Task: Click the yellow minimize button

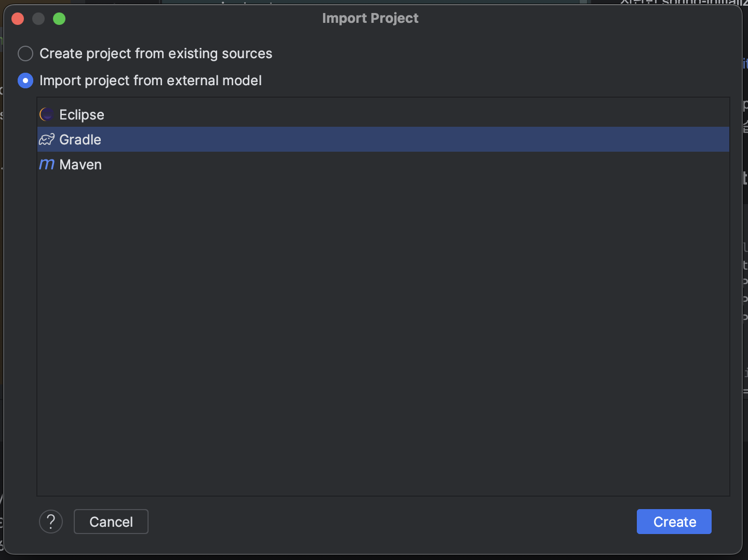Action: (x=38, y=19)
